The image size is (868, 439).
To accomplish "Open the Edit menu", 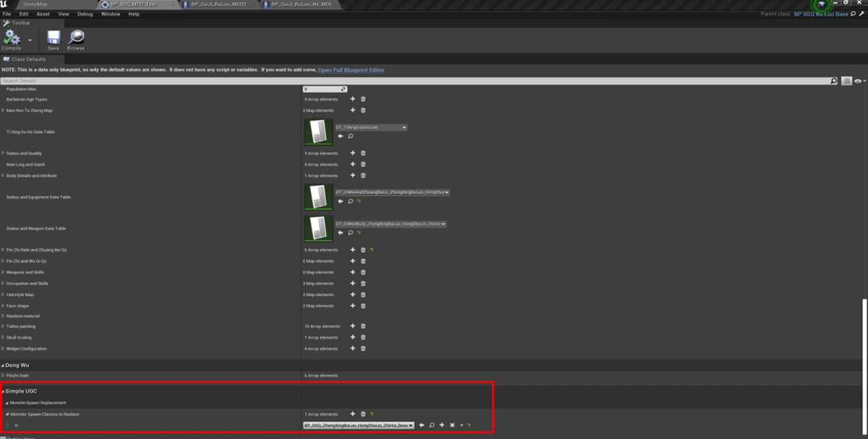I will pyautogui.click(x=24, y=14).
